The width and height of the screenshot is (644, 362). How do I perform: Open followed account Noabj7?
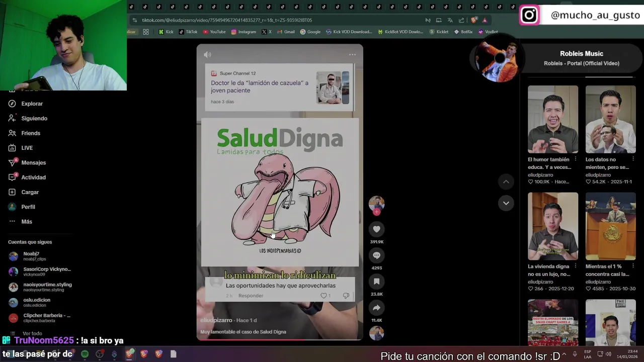pyautogui.click(x=28, y=256)
